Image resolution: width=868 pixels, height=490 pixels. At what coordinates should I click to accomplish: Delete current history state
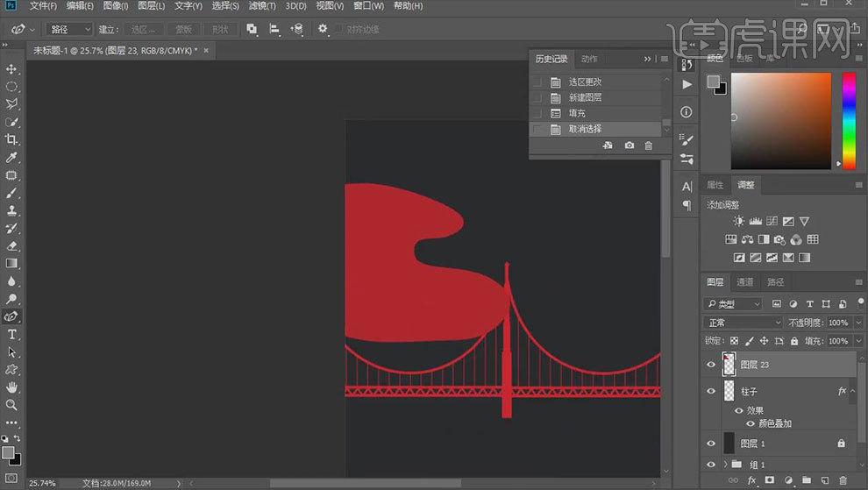648,146
